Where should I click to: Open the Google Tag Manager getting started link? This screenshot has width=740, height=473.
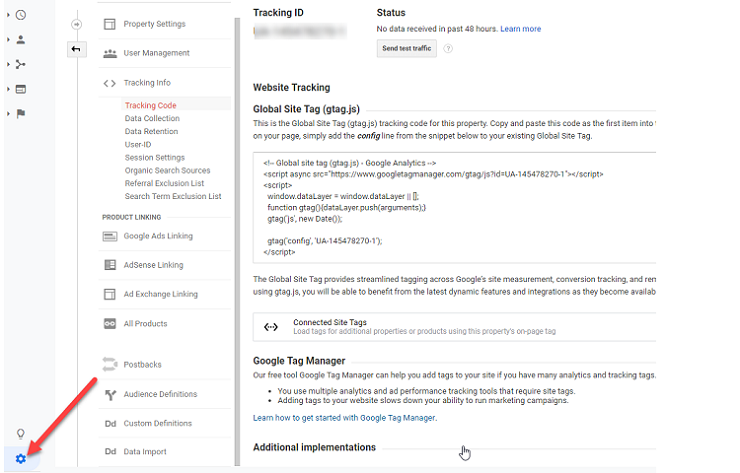point(345,418)
